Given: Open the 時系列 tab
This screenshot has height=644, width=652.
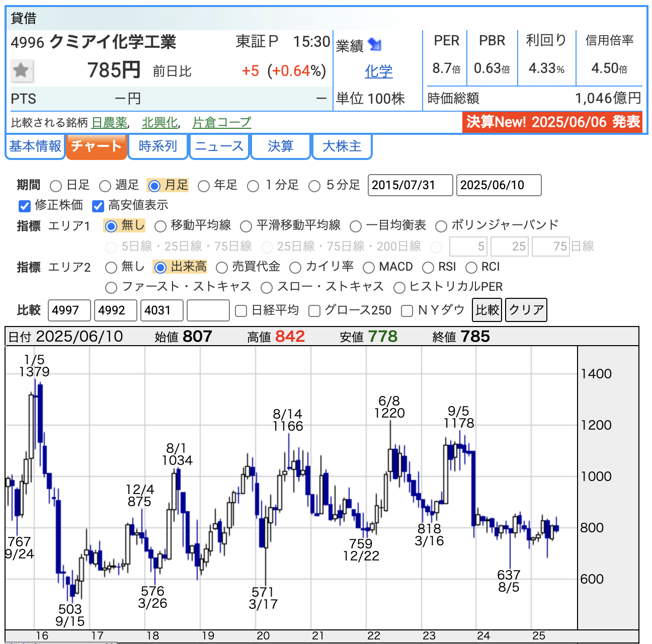Looking at the screenshot, I should coord(158,146).
